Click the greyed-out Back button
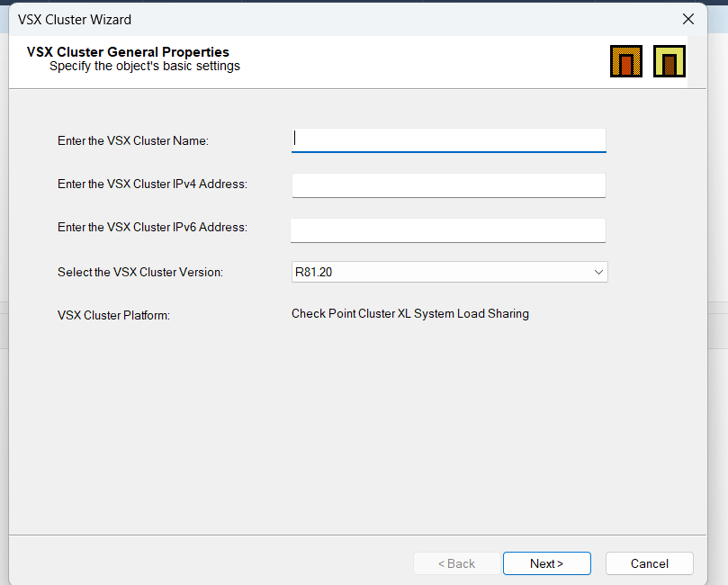This screenshot has height=585, width=728. click(x=456, y=563)
